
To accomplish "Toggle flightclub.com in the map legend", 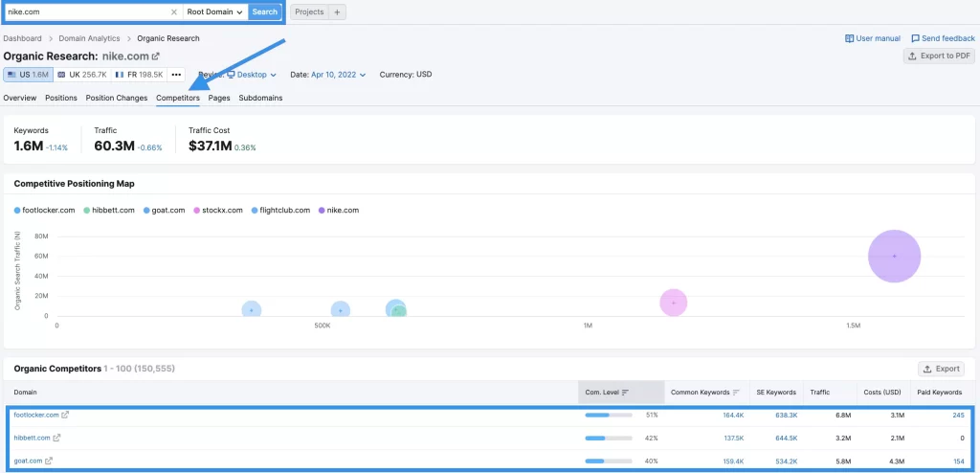I will tap(280, 211).
